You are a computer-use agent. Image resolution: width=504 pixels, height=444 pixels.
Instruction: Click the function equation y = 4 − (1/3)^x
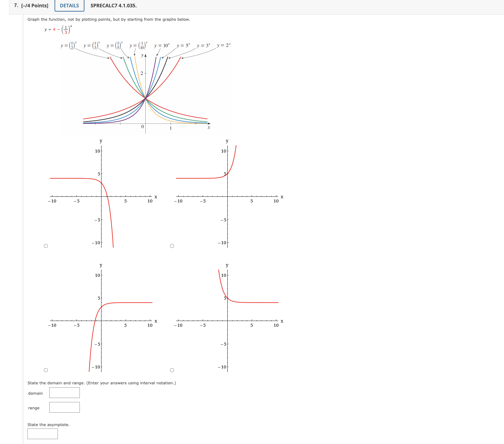(57, 30)
